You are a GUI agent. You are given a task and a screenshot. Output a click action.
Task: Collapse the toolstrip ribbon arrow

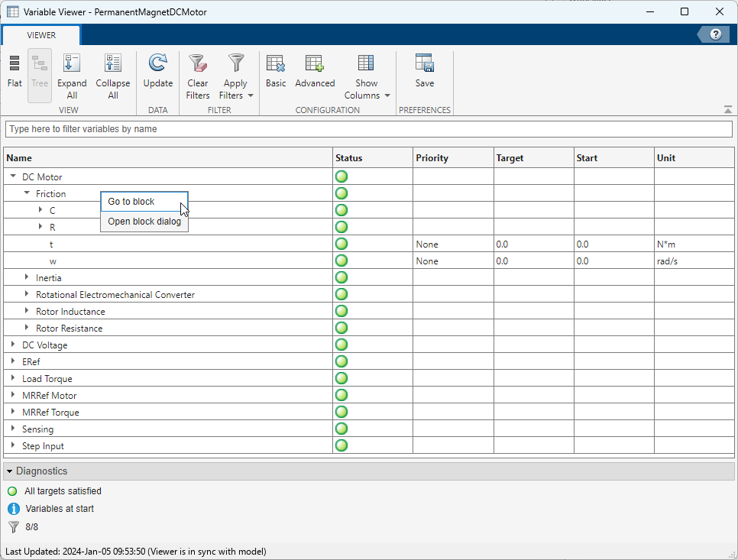[x=728, y=110]
